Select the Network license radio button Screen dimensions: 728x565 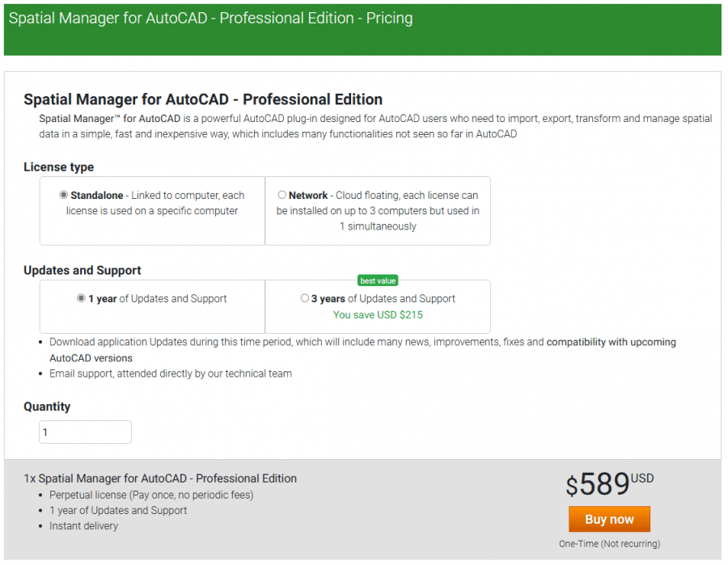click(x=282, y=195)
